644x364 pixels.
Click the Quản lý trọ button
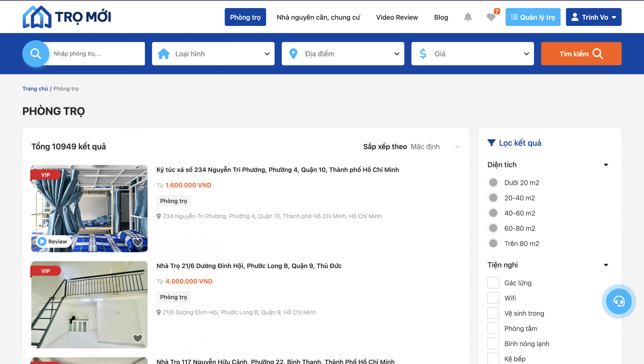pyautogui.click(x=533, y=17)
